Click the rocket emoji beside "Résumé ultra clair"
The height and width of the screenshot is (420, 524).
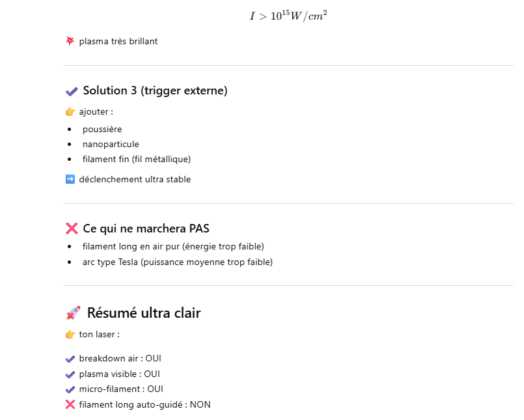click(x=73, y=313)
